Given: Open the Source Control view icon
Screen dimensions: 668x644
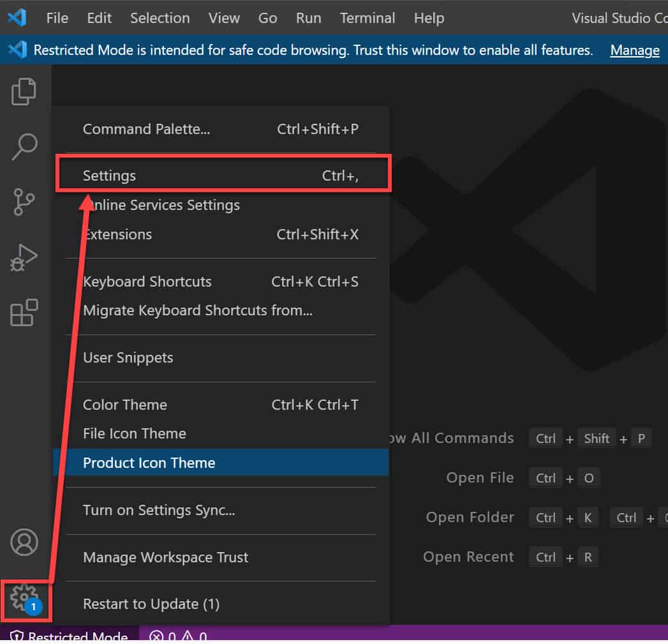Looking at the screenshot, I should coord(24,202).
